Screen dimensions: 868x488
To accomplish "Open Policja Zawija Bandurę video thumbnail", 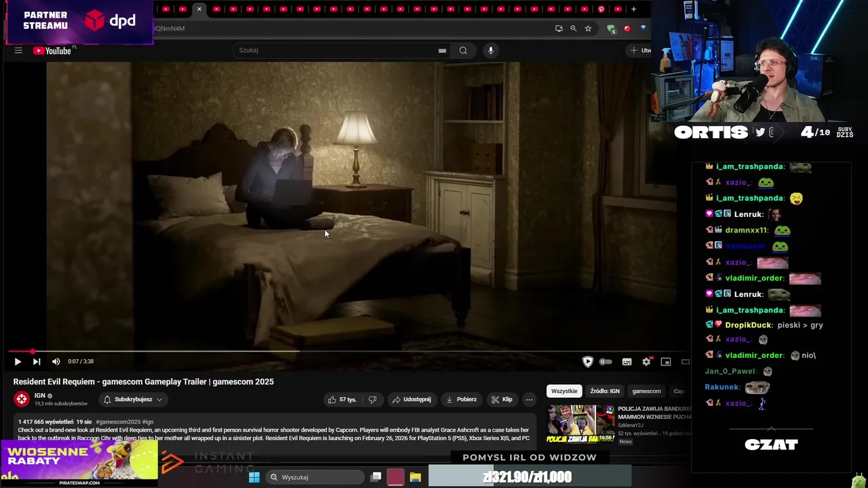I will tap(581, 424).
